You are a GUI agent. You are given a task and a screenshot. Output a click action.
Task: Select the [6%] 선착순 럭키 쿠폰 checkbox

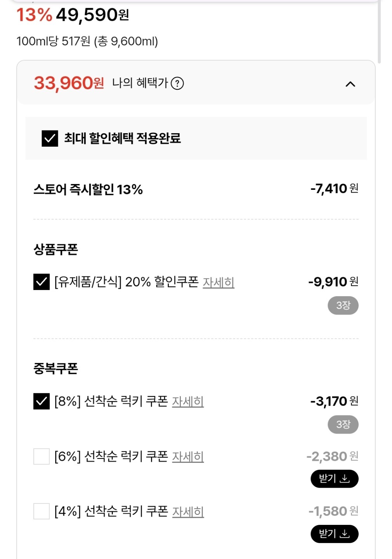(42, 457)
